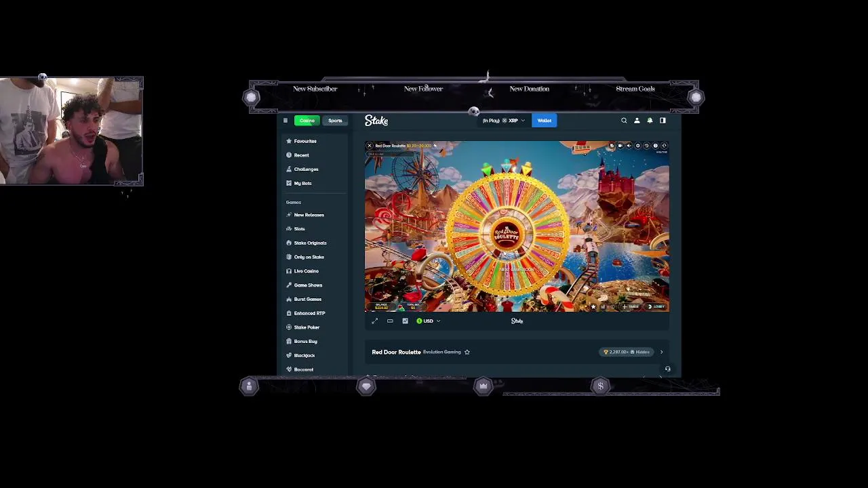Open the Wallet
Screen dimensions: 868x488
(545, 121)
